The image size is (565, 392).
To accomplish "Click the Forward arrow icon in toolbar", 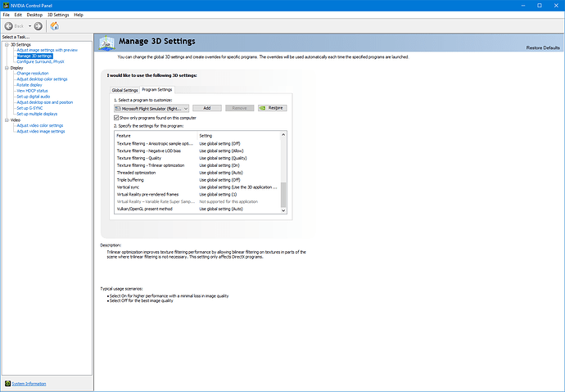I will (x=38, y=25).
